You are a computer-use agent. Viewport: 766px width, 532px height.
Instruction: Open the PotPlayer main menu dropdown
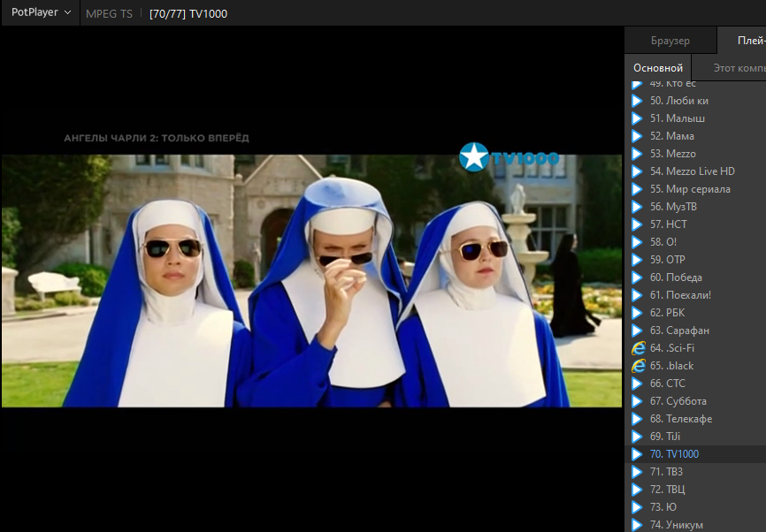[41, 12]
